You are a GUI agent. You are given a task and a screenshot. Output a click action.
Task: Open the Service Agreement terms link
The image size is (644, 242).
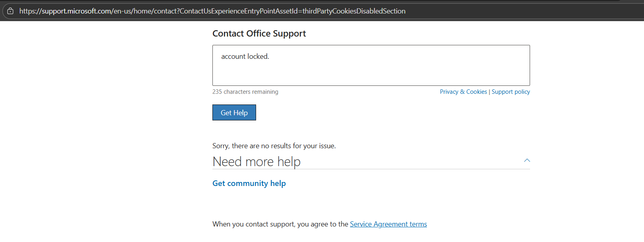(x=388, y=224)
